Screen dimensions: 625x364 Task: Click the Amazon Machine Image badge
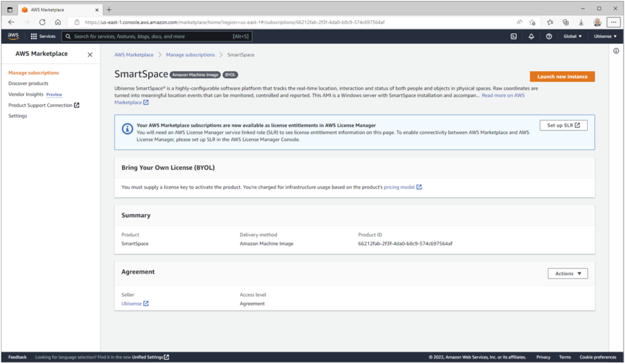[195, 75]
